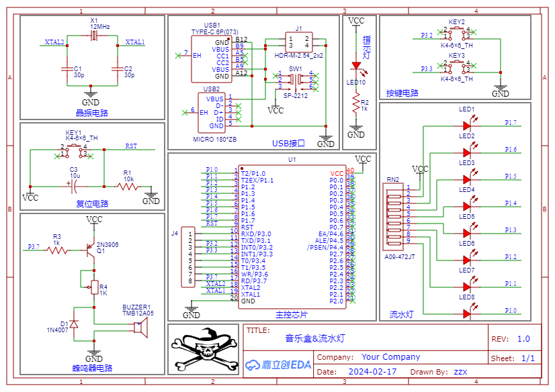The height and width of the screenshot is (392, 555).
Task: Click the title text 音乐盒&流水灯
Action: 315,338
